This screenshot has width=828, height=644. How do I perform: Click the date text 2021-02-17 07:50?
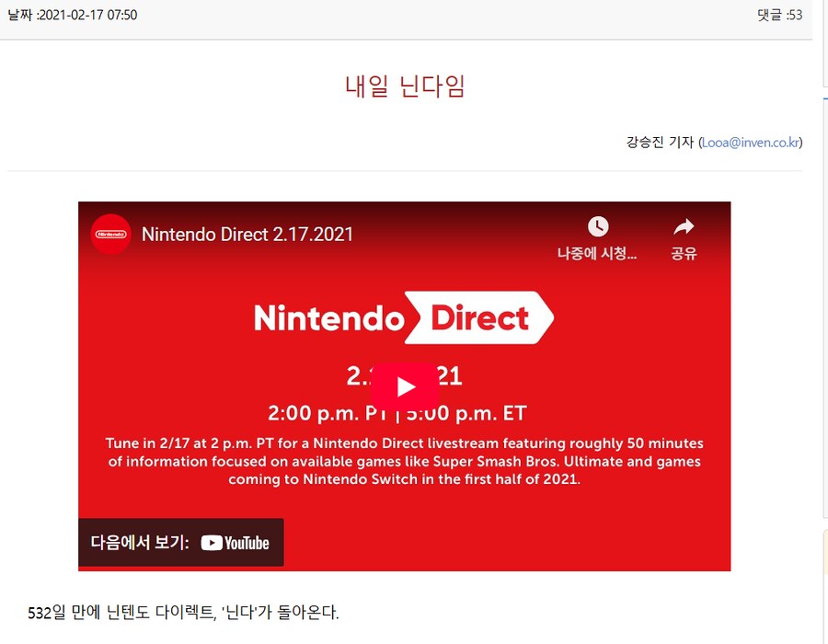click(x=88, y=15)
